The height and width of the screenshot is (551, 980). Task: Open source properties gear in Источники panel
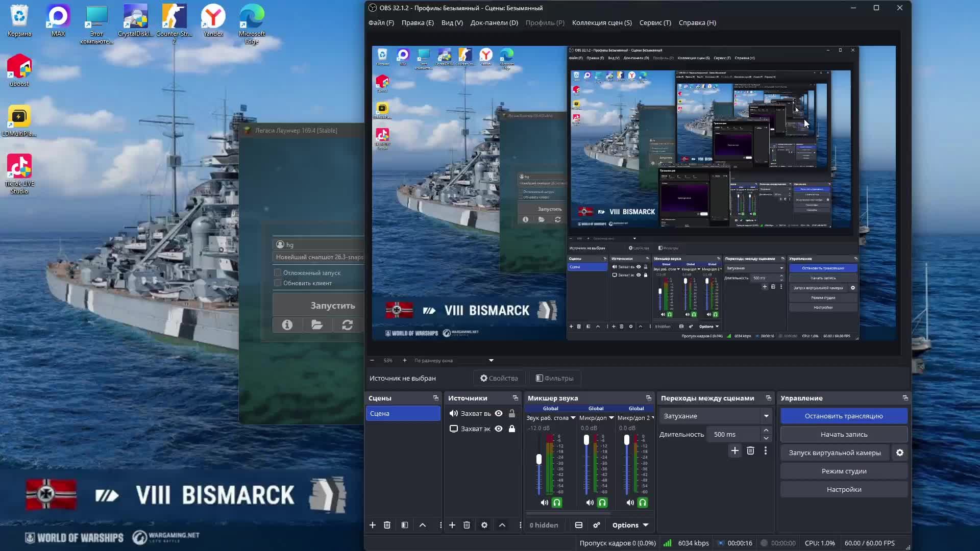click(484, 525)
